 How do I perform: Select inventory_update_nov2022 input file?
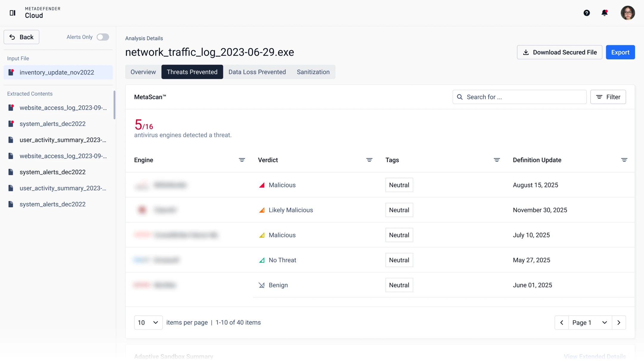tap(57, 72)
